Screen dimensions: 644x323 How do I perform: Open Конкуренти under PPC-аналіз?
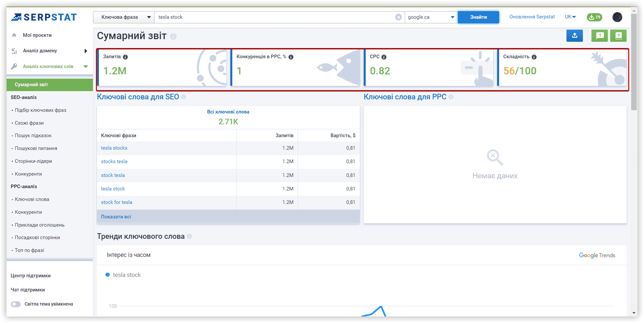tap(28, 212)
